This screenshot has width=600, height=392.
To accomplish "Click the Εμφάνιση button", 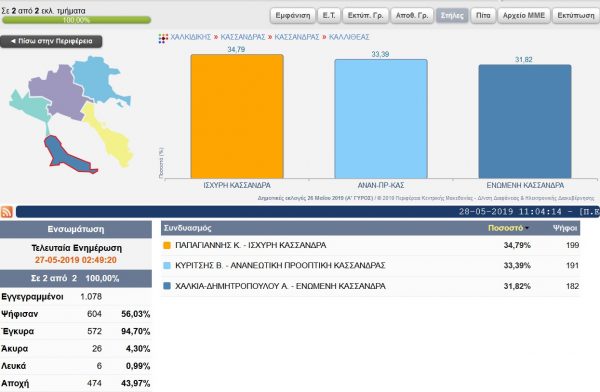I will (x=293, y=16).
